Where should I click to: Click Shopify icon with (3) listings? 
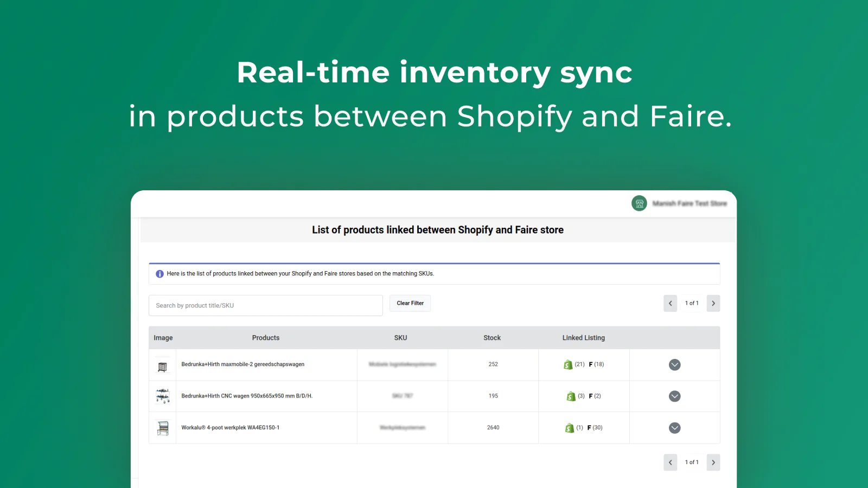571,396
